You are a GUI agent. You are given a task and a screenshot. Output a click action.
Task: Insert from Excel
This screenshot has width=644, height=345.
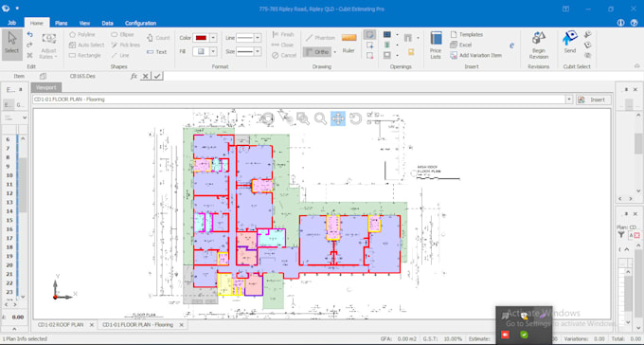coord(461,45)
